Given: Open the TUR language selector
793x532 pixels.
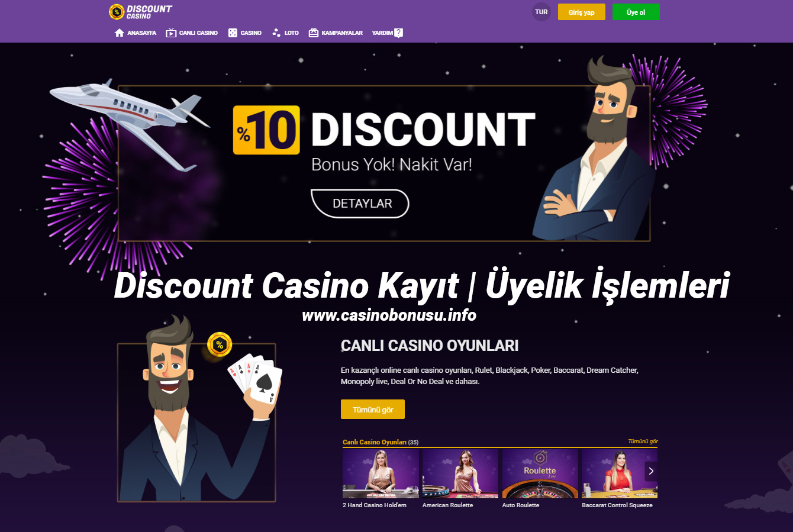Looking at the screenshot, I should 541,12.
